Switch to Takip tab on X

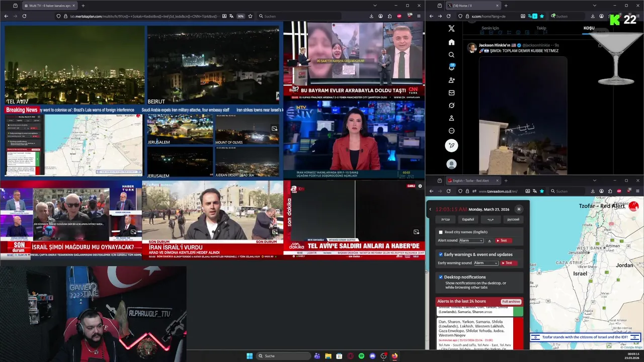tap(541, 28)
